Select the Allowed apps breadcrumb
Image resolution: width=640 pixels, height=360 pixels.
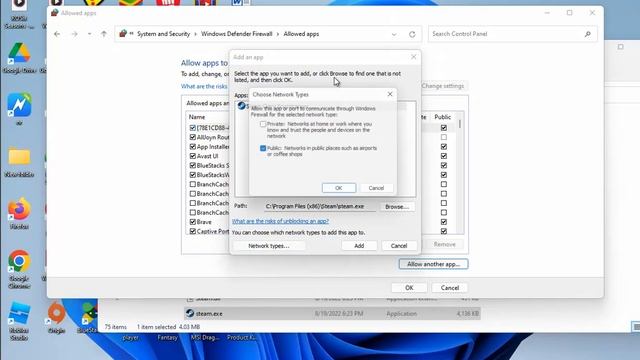point(301,34)
